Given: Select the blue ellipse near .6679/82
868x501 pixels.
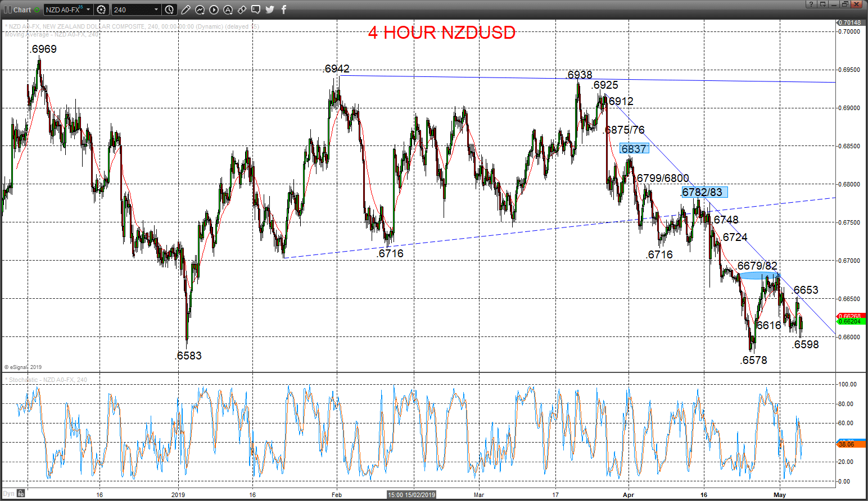Looking at the screenshot, I should click(x=759, y=275).
